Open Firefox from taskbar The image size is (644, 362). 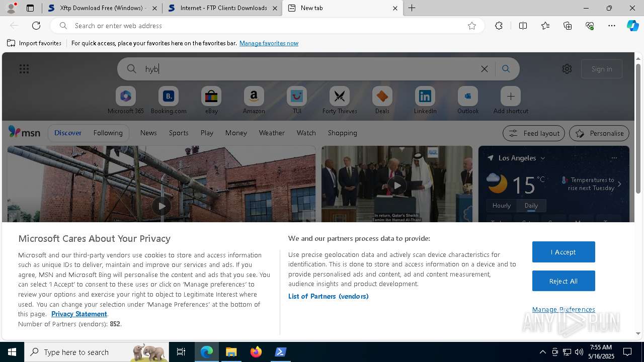(256, 352)
